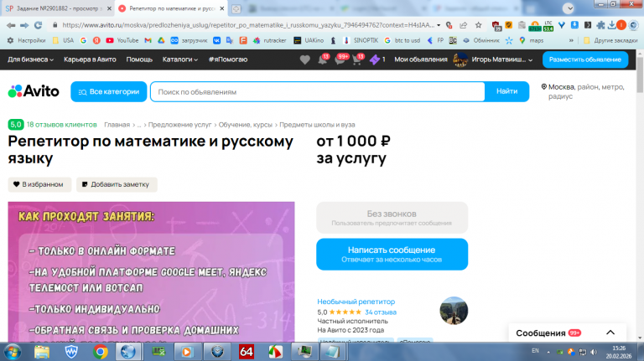Close the Репетитор по математике tab

pos(222,8)
